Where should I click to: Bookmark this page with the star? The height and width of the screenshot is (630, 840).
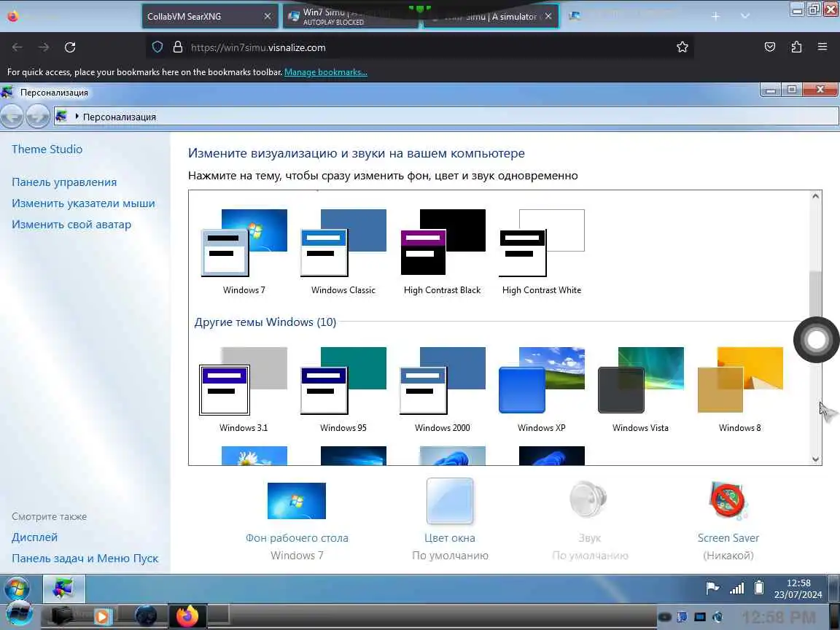pos(682,47)
